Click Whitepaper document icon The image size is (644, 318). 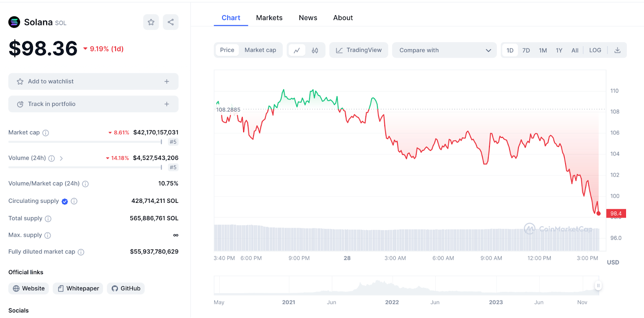[61, 289]
